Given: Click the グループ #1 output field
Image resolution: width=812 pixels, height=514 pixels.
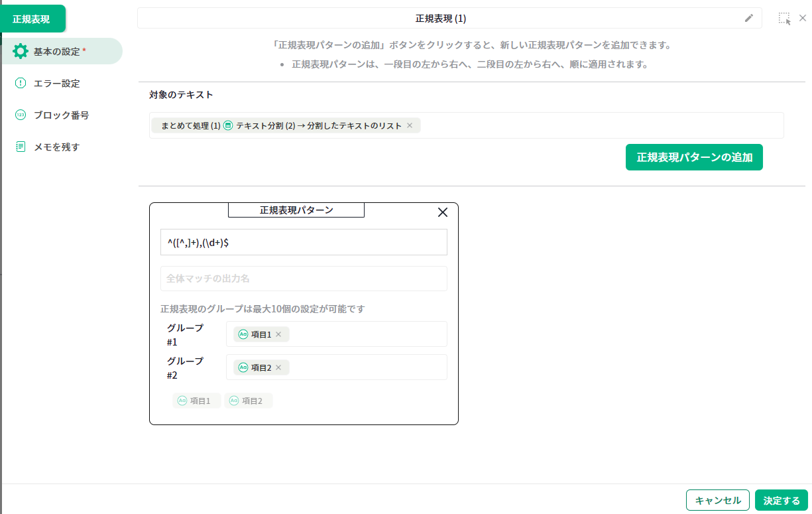Looking at the screenshot, I should (368, 334).
